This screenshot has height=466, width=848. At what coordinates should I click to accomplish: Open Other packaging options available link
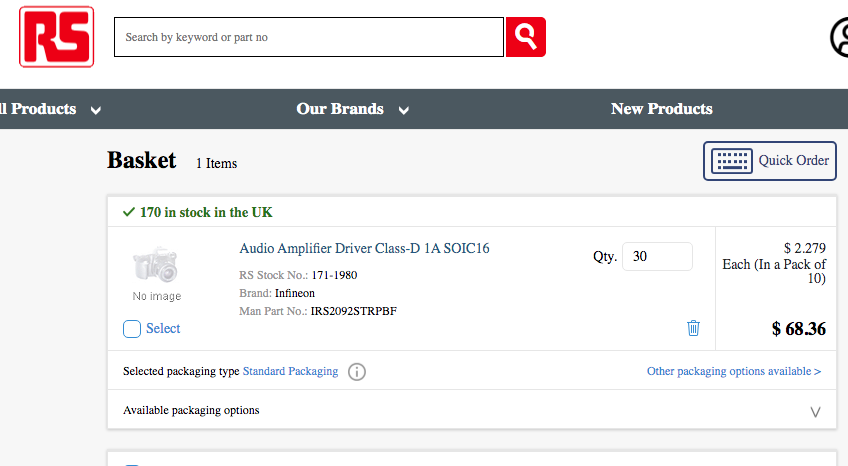(734, 371)
